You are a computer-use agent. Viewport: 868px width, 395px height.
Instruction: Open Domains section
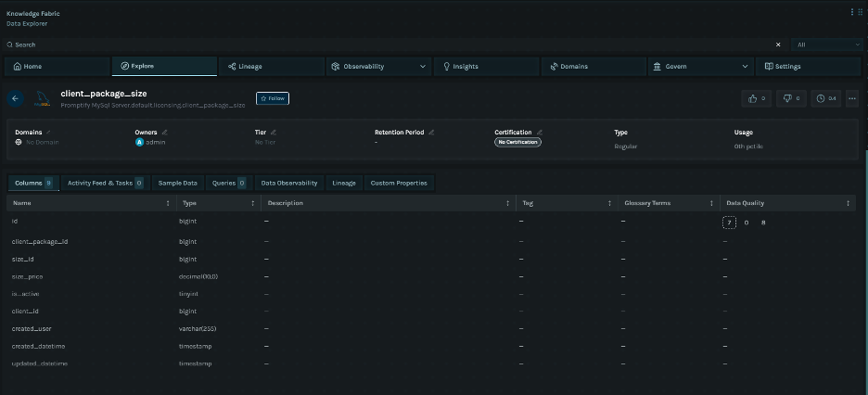pyautogui.click(x=594, y=67)
